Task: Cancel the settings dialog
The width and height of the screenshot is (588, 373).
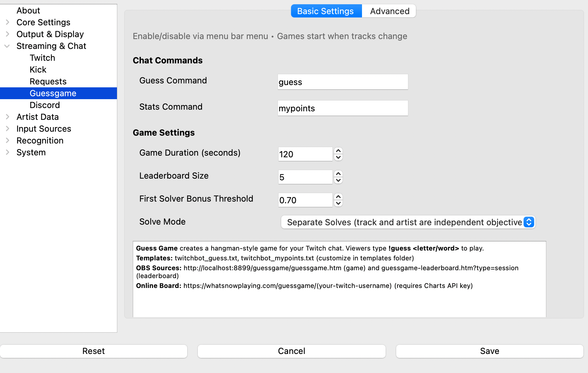Action: tap(291, 351)
